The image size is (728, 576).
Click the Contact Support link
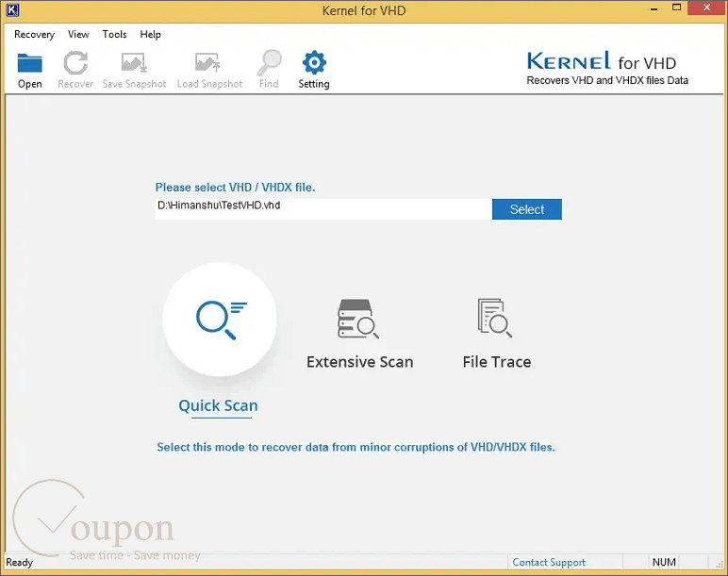pyautogui.click(x=549, y=563)
